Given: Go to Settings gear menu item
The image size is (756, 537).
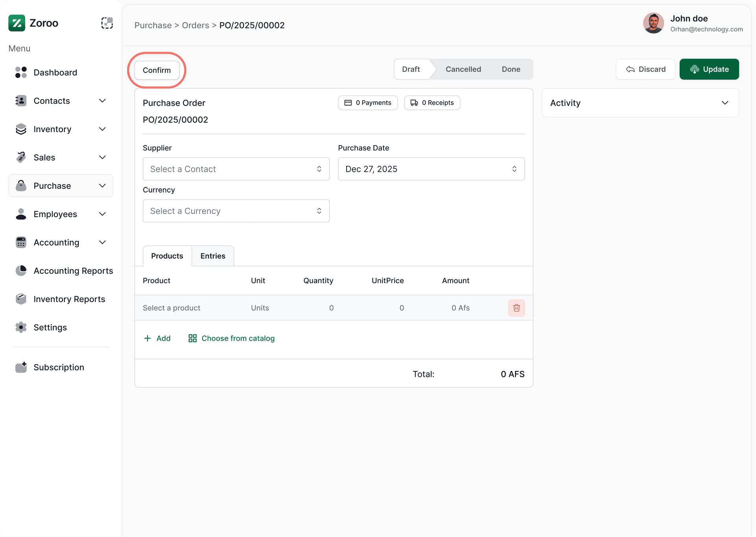Looking at the screenshot, I should tap(50, 327).
